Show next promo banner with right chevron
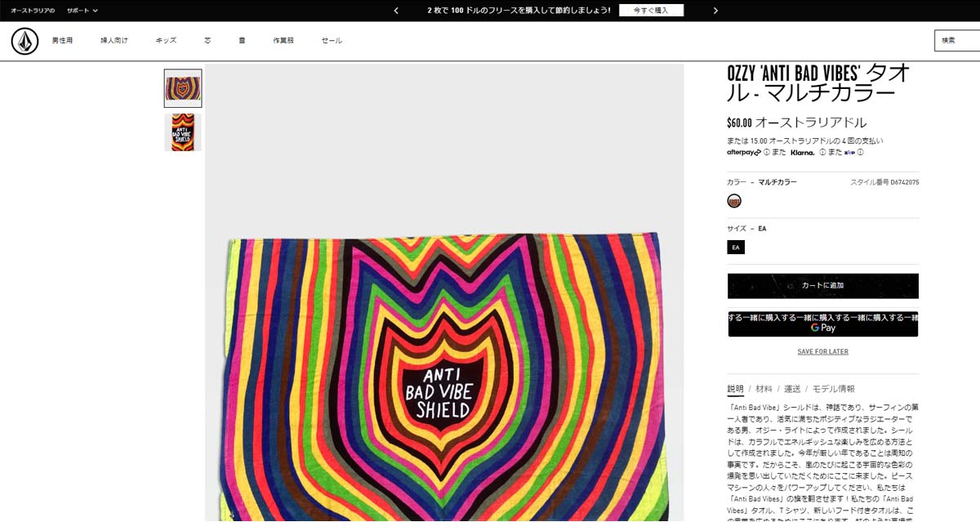The width and height of the screenshot is (980, 531). coord(715,11)
